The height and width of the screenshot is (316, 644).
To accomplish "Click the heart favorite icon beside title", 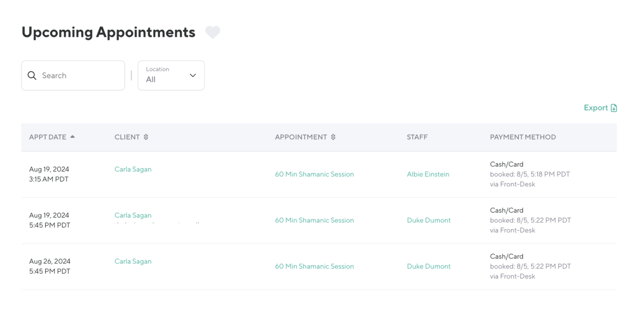I will [212, 32].
